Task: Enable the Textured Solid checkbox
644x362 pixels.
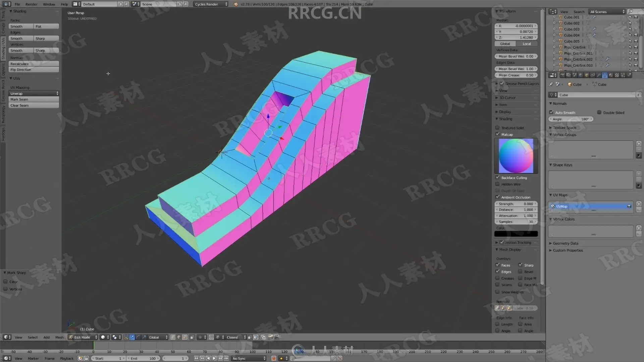Action: [x=497, y=128]
